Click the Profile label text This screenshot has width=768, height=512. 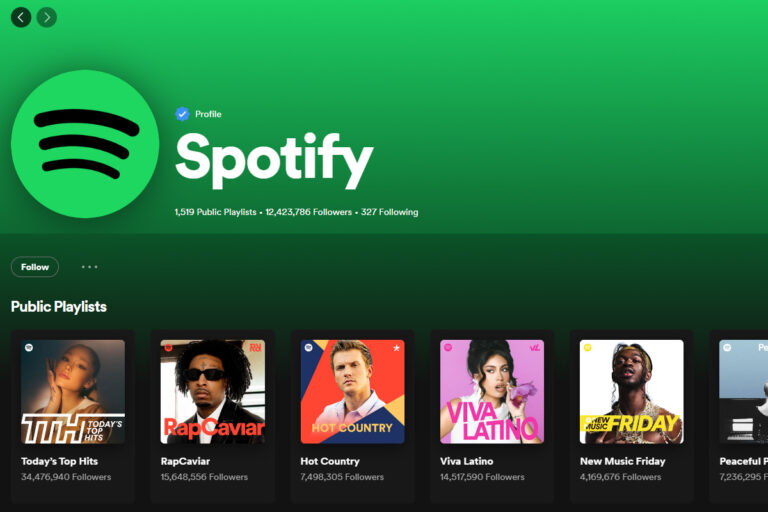(208, 114)
